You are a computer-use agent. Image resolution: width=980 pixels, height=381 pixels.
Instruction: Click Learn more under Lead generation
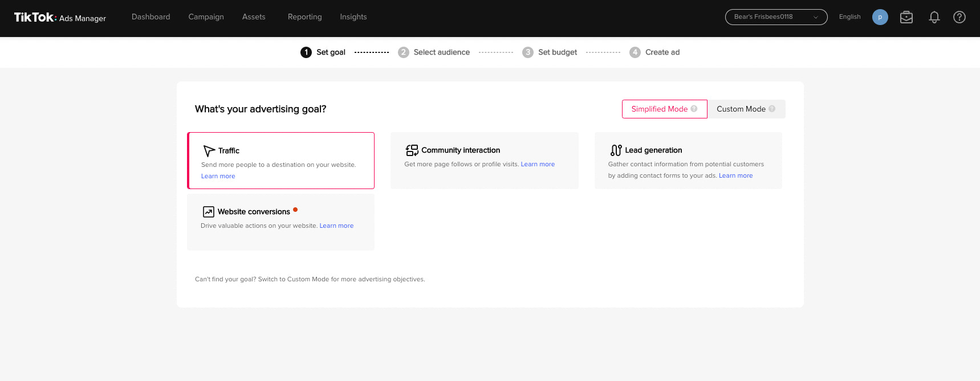(x=735, y=175)
